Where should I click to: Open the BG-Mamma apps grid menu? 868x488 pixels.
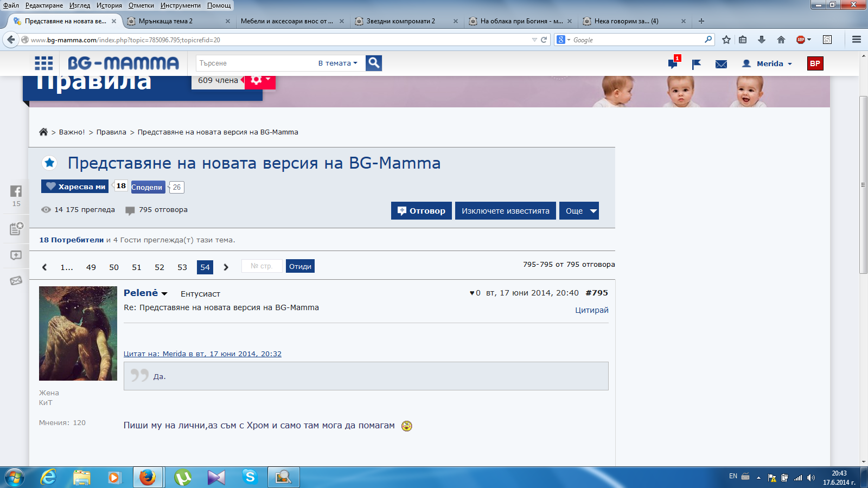pos(44,63)
